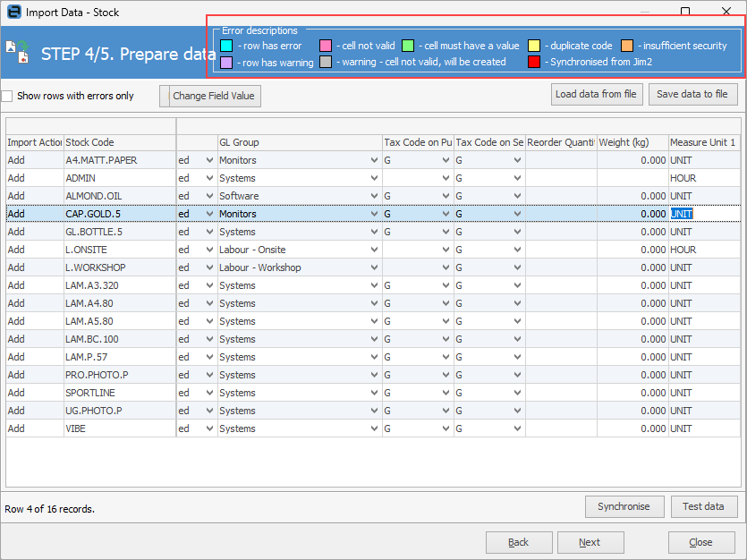This screenshot has height=560, width=747.
Task: Click Save data to file
Action: pos(692,94)
